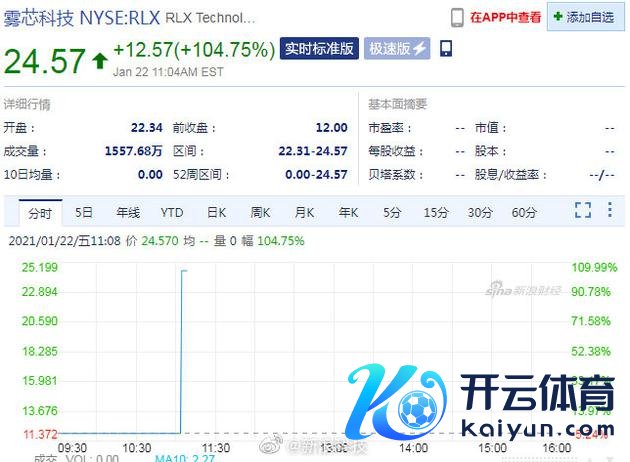Select the YTD chart tab

(172, 213)
